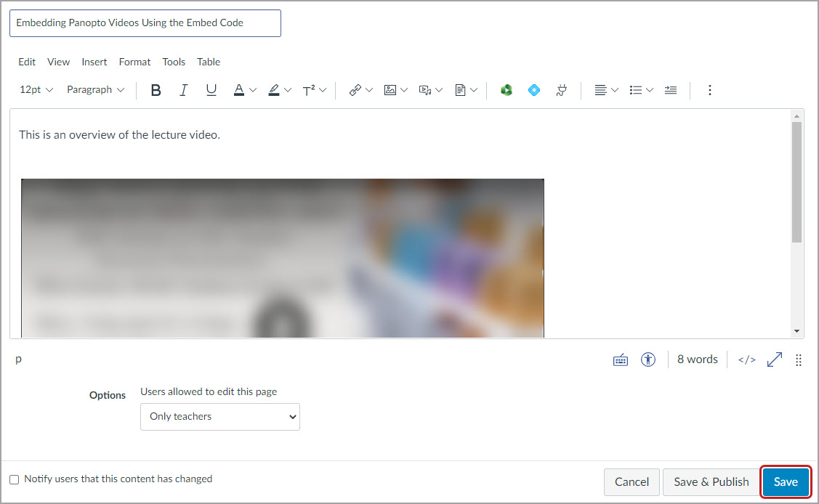Open the three-dot more toolbar options

coord(709,90)
